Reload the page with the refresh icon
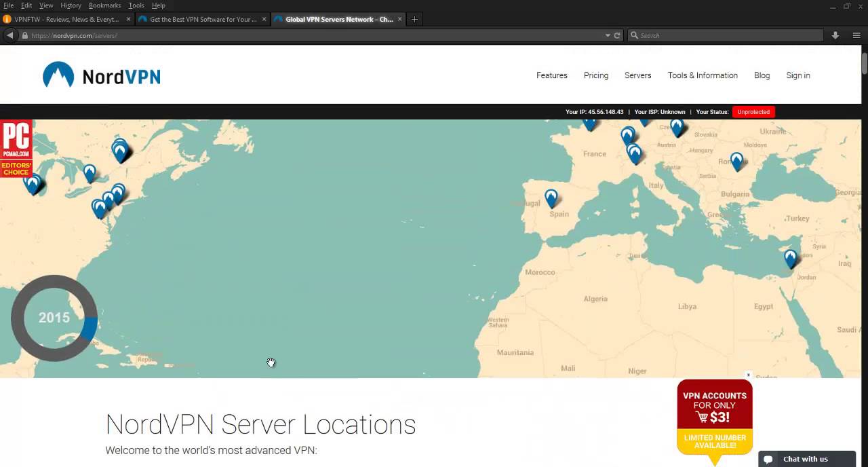 point(617,35)
